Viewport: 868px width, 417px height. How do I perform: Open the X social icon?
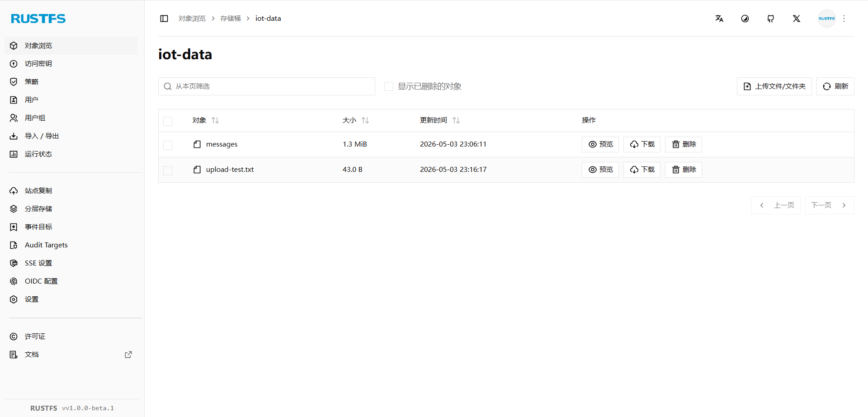pyautogui.click(x=797, y=19)
